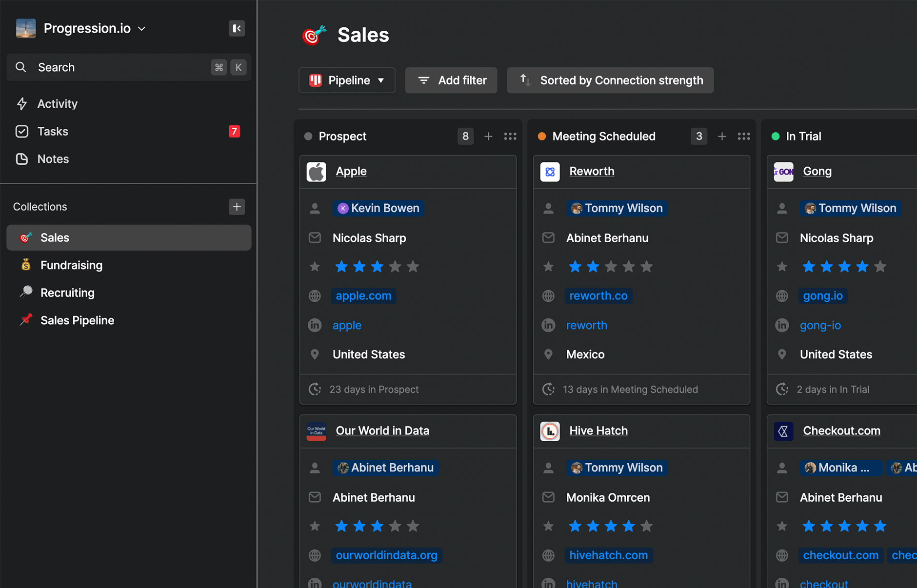Screen dimensions: 917x588
Task: Open the Reworth company record
Action: click(x=592, y=172)
